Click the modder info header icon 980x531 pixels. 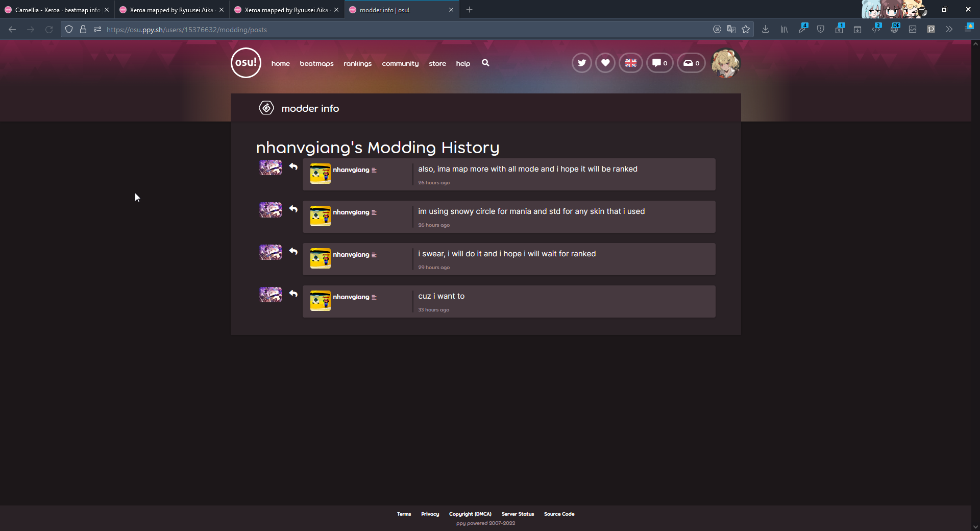coord(266,108)
